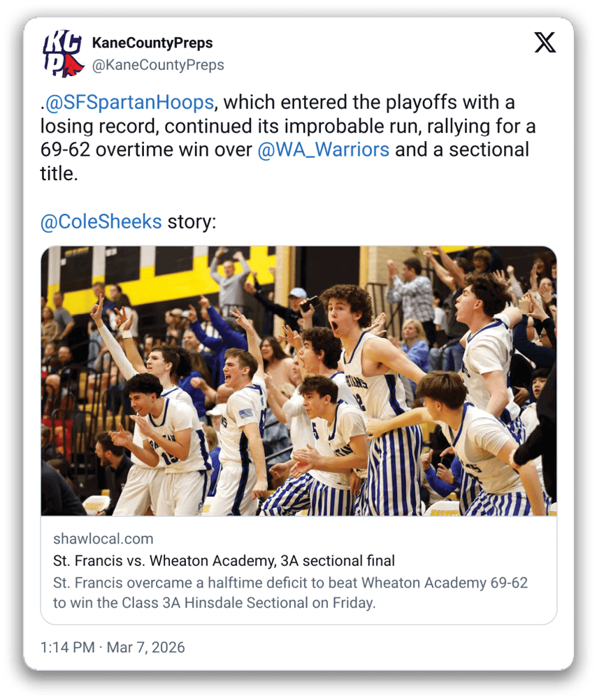Open the @SFSpartanHoops mention
Image resolution: width=597 pixels, height=700 pixels.
[129, 102]
